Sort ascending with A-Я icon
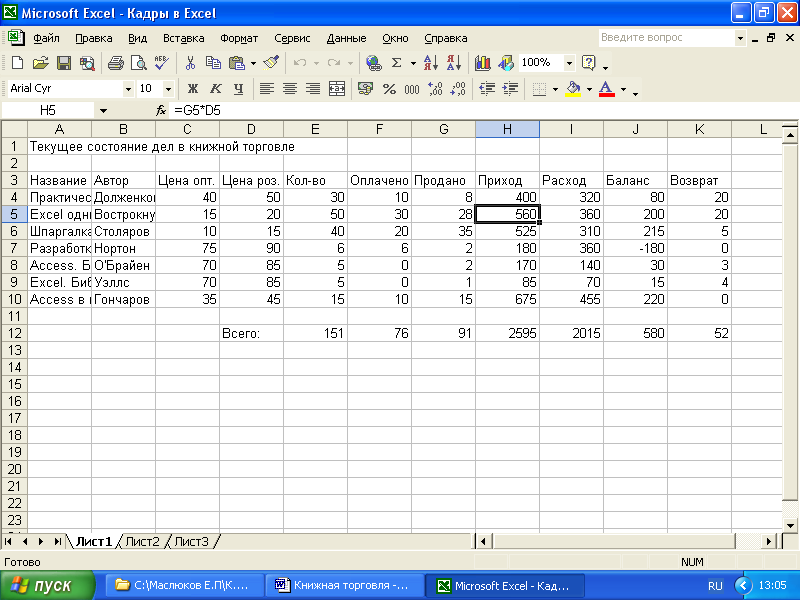Viewport: 800px width, 600px height. [431, 63]
